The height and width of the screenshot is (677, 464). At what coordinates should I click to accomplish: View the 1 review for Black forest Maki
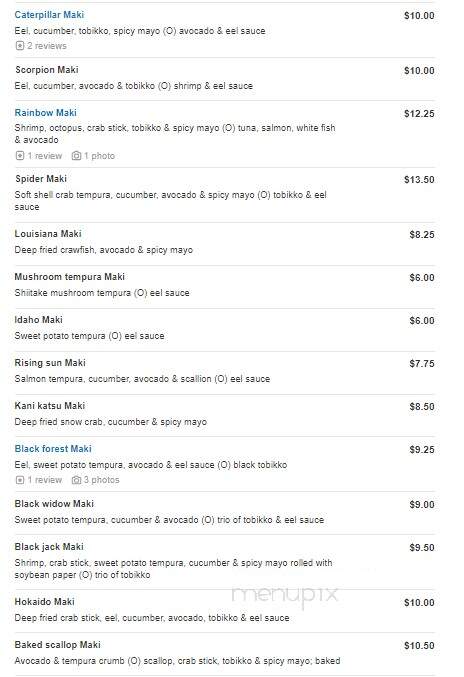click(45, 480)
